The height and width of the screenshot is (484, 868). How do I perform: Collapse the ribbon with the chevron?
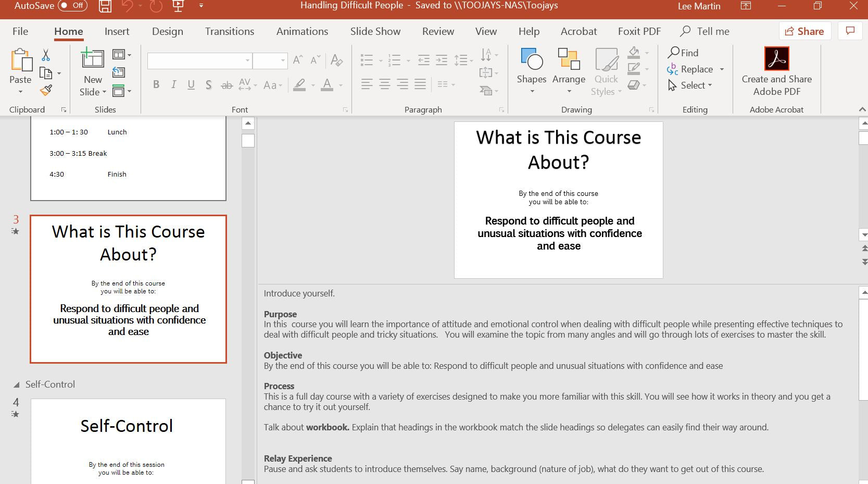862,109
